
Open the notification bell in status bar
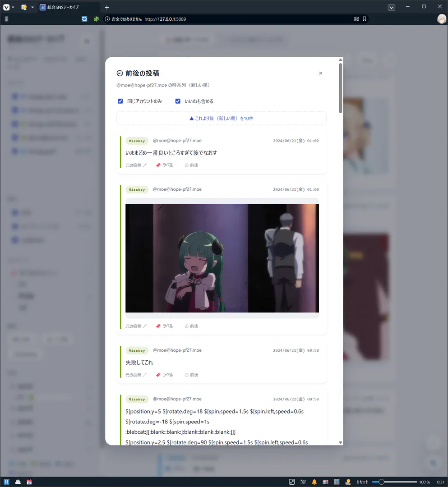coord(314,482)
